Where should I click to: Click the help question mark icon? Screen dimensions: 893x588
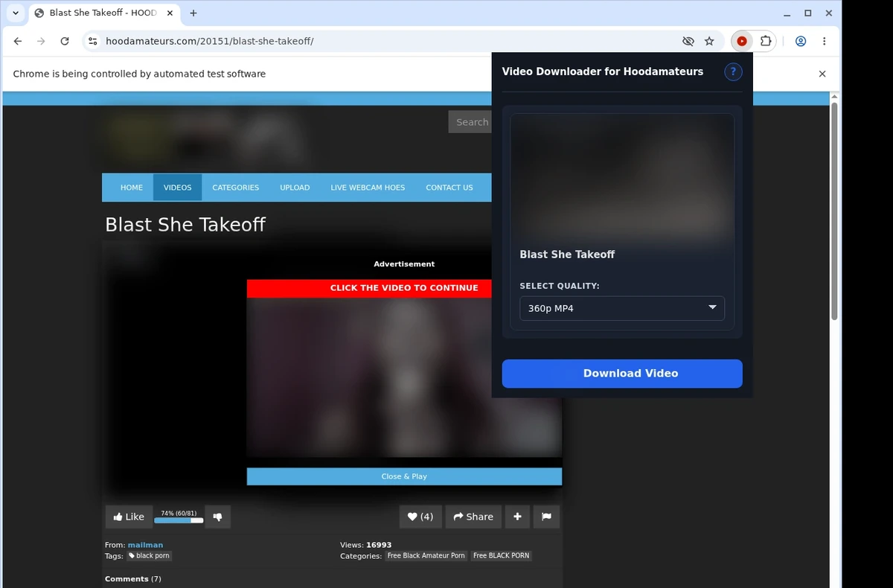[733, 71]
